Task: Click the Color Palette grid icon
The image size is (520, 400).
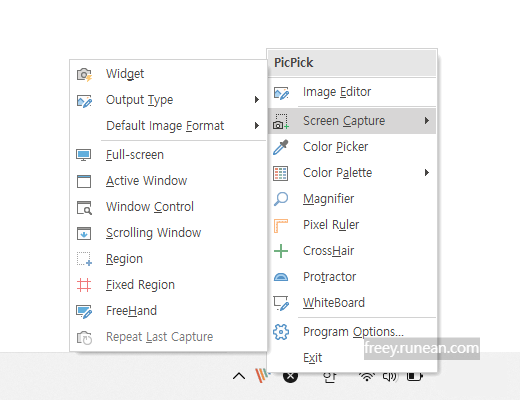Action: (280, 173)
